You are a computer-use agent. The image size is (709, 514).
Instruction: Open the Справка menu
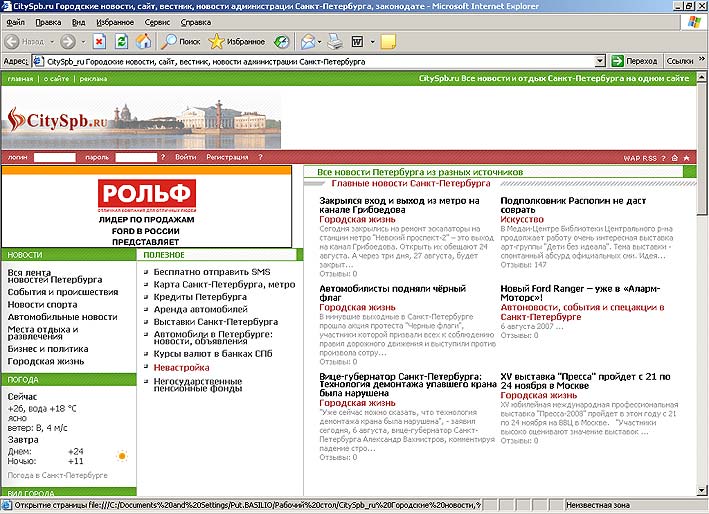pyautogui.click(x=196, y=22)
